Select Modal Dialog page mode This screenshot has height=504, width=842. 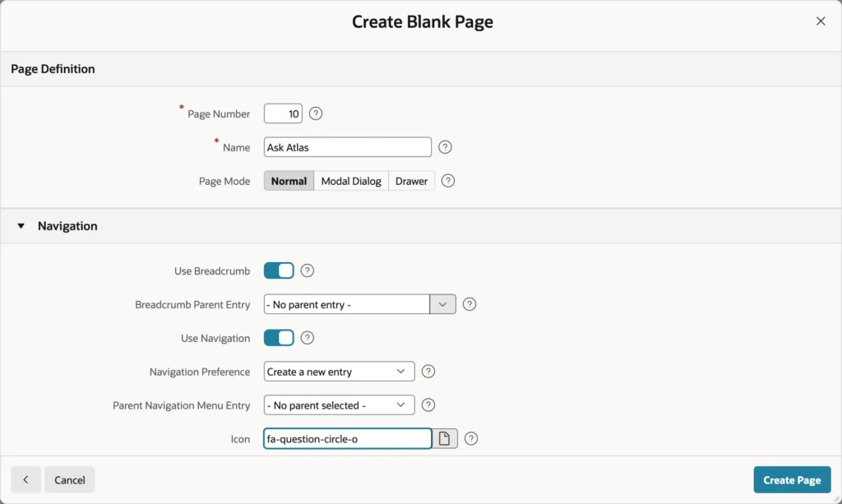(351, 181)
